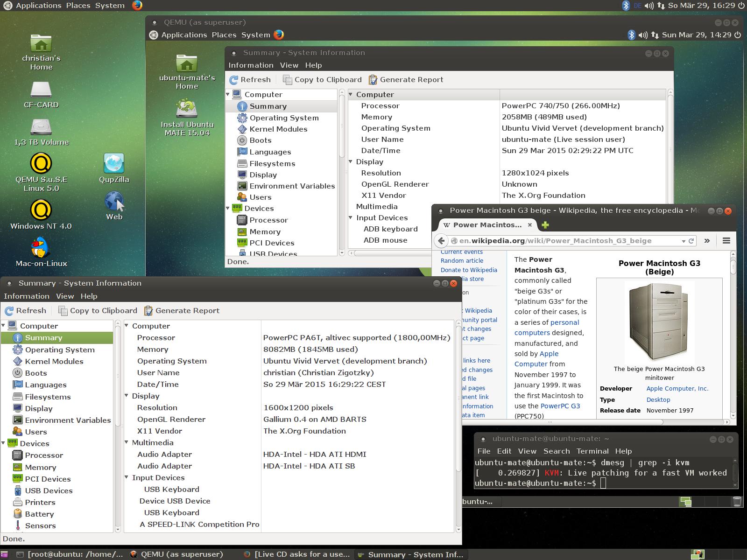This screenshot has height=560, width=747.
Task: Collapse the Input Devices section in lower summary
Action: [127, 477]
